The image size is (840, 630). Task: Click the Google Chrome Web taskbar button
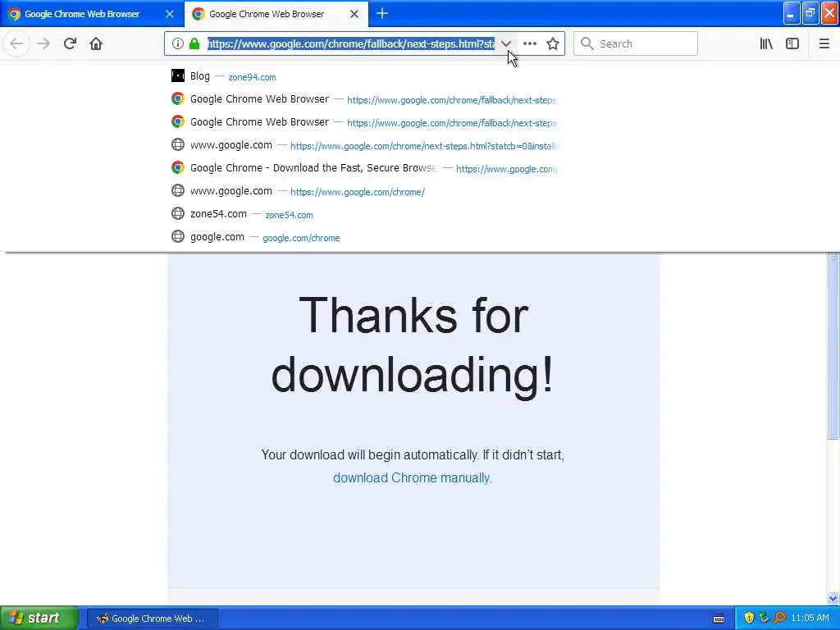pyautogui.click(x=152, y=619)
